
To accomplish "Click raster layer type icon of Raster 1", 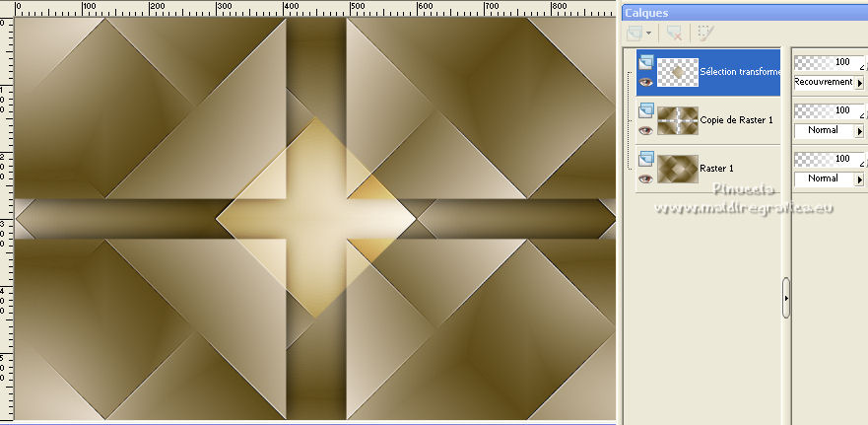I will tap(646, 159).
